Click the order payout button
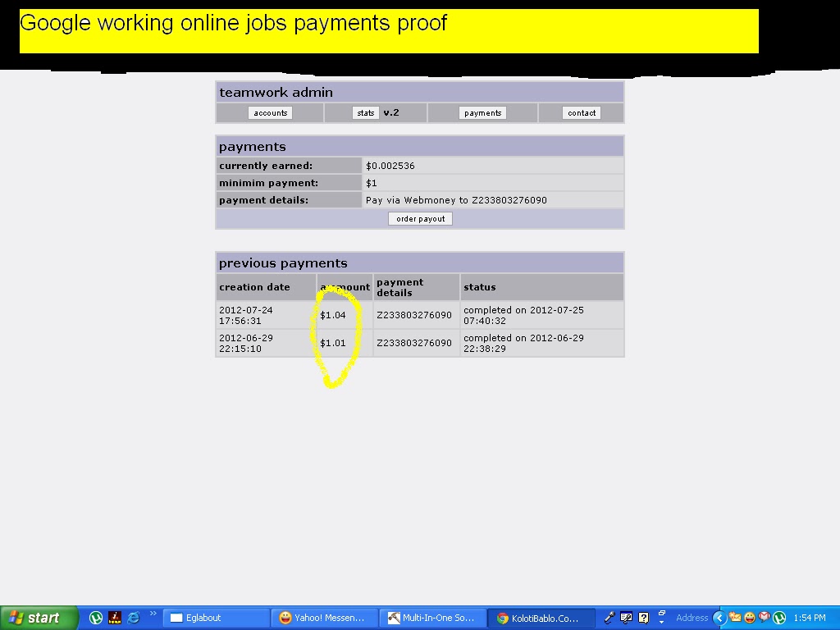This screenshot has width=840, height=630. (x=421, y=218)
